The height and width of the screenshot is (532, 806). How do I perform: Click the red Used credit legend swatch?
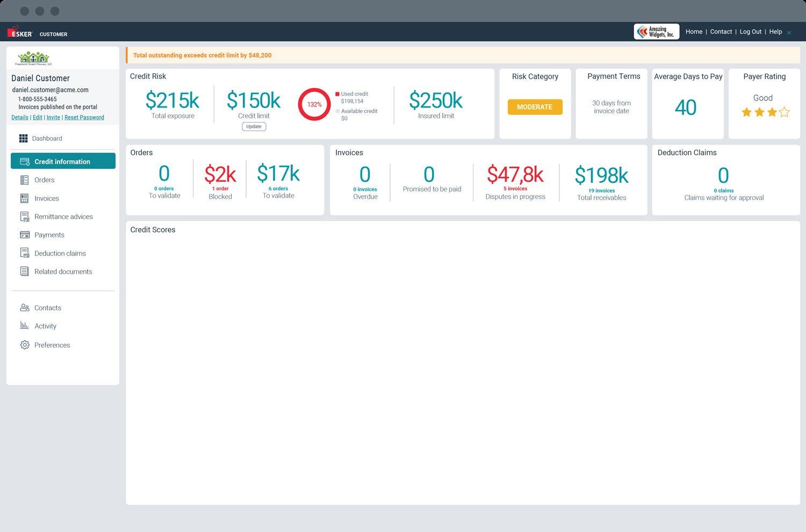(x=337, y=94)
